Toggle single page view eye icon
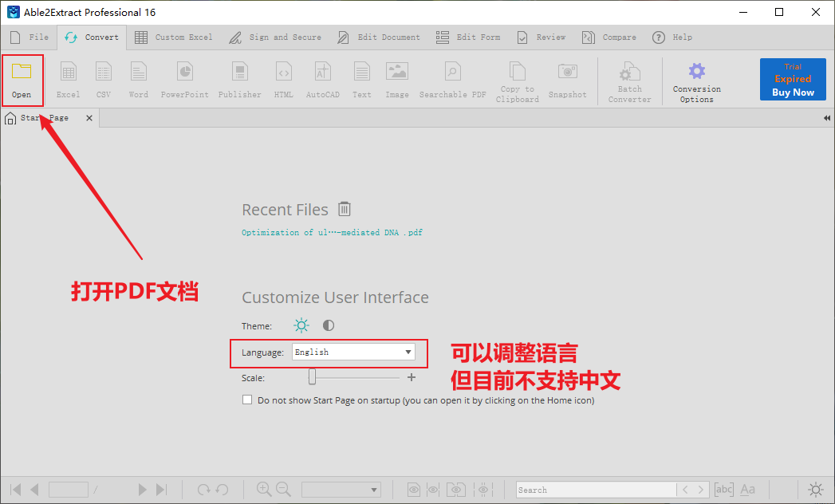835x504 pixels. click(x=414, y=490)
